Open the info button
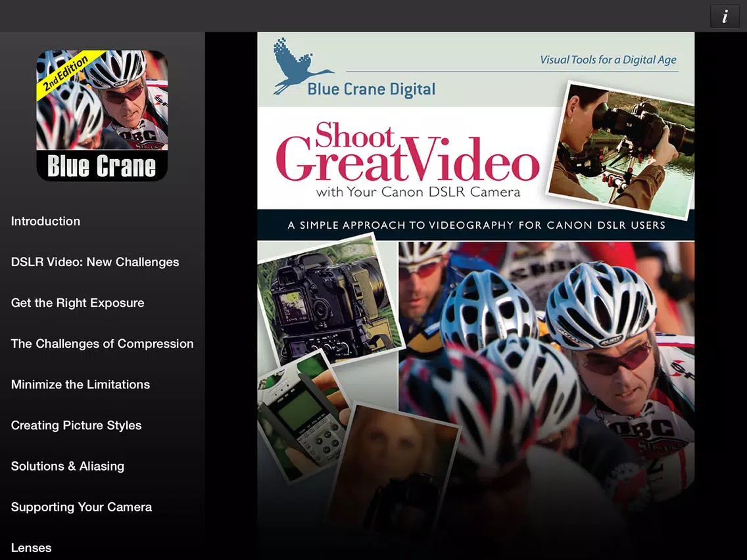Image resolution: width=747 pixels, height=560 pixels. [x=725, y=16]
